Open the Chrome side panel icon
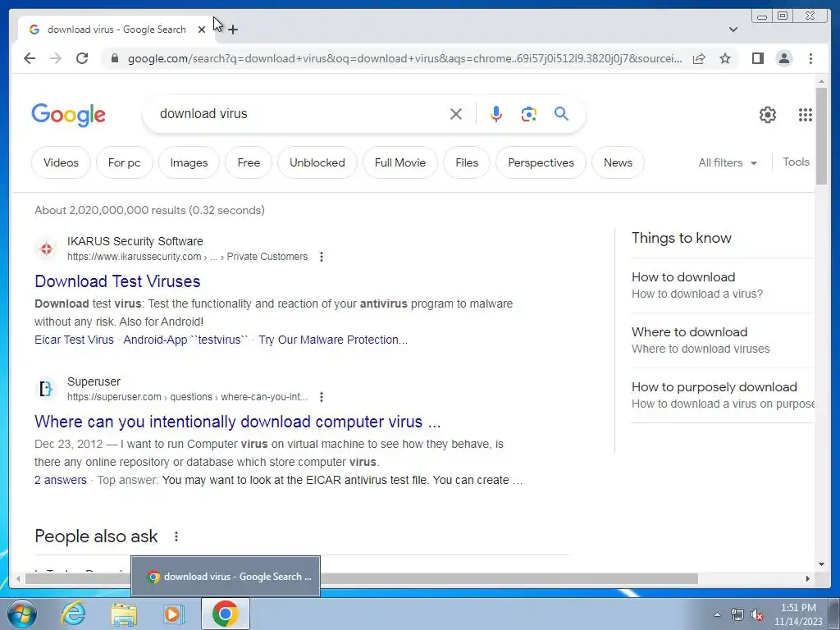 (x=757, y=58)
